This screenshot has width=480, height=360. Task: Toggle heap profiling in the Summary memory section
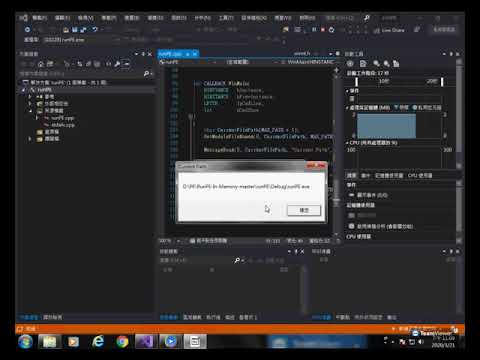[x=381, y=226]
